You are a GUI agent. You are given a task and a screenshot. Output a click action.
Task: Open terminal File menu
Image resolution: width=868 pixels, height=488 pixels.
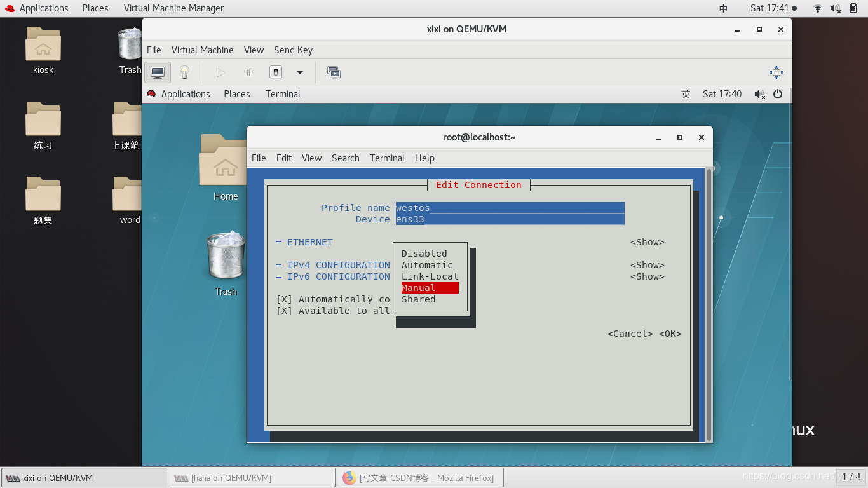pyautogui.click(x=259, y=158)
